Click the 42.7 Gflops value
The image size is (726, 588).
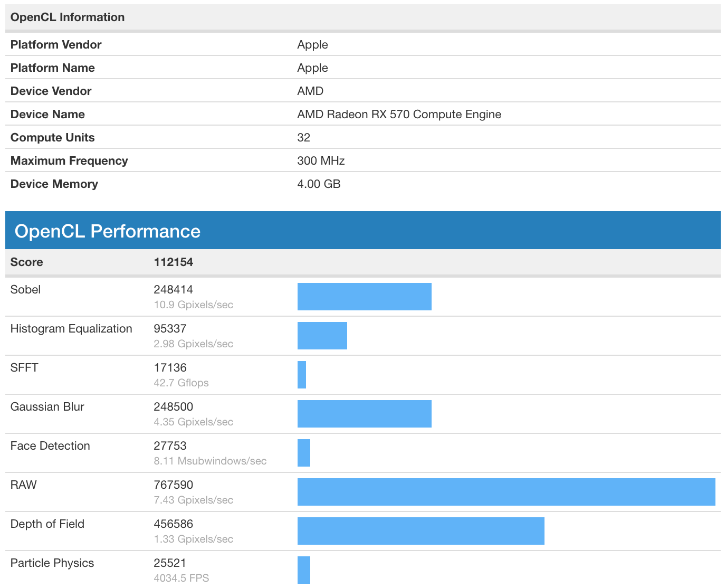182,383
